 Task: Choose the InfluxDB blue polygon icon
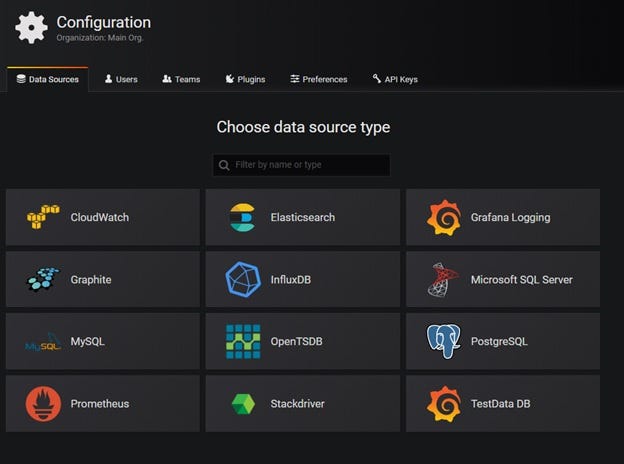pyautogui.click(x=243, y=279)
